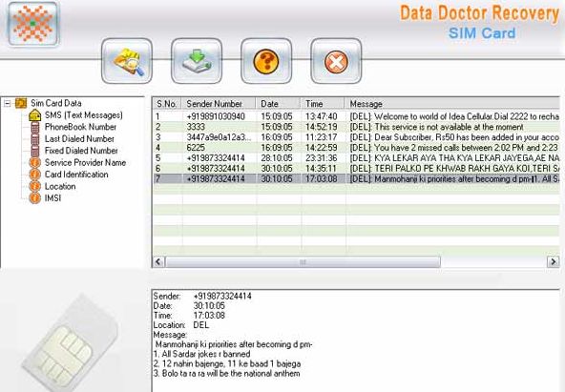Image resolution: width=565 pixels, height=392 pixels.
Task: Select message row 4 from sender 6225
Action: click(356, 148)
